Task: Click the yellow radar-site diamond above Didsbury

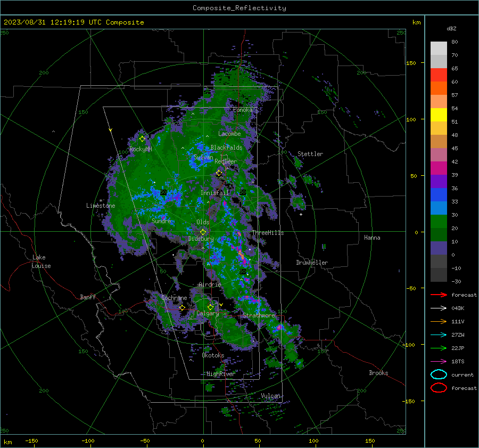Action: tap(203, 232)
